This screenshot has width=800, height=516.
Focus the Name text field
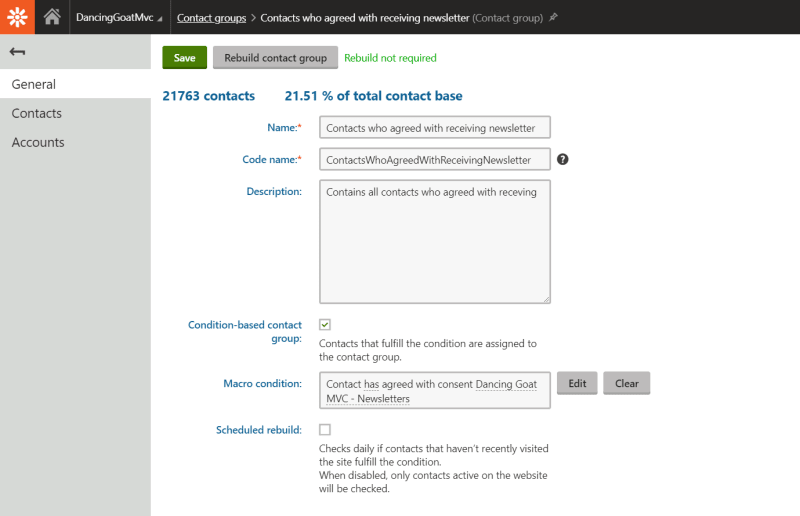coord(435,128)
